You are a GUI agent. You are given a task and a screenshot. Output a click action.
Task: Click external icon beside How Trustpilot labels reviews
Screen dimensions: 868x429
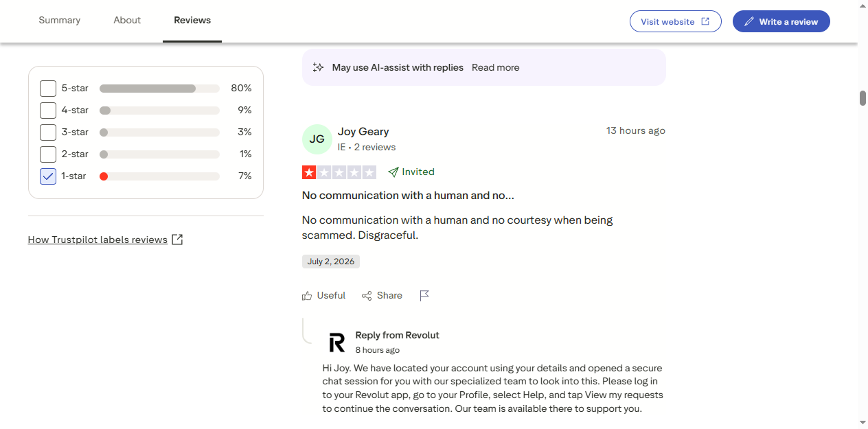(x=177, y=240)
